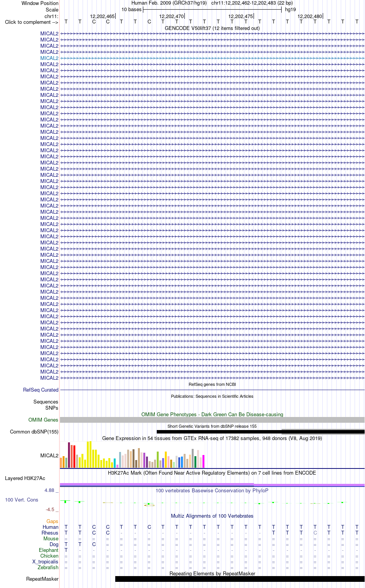This screenshot has height=588, width=365.
Task: Open the Common dbSNP(155) track label
Action: pyautogui.click(x=34, y=432)
